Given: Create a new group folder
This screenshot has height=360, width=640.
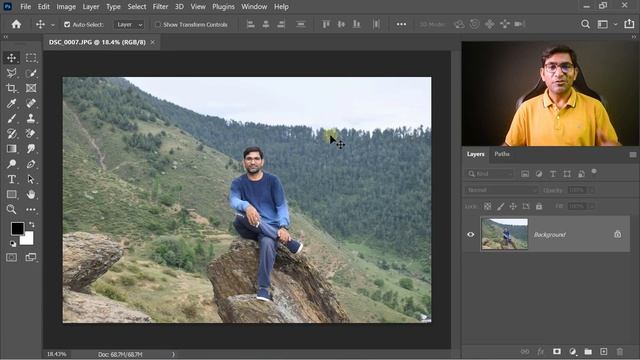Looking at the screenshot, I should [588, 351].
